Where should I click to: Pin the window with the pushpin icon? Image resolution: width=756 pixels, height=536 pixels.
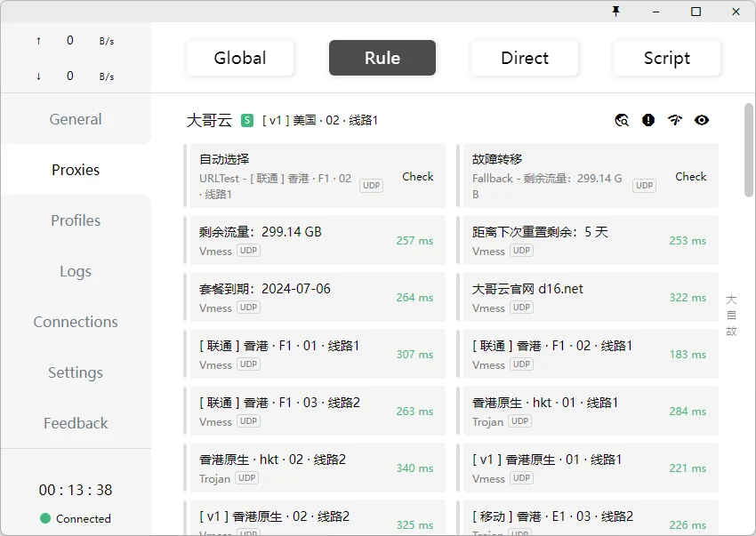pos(615,12)
